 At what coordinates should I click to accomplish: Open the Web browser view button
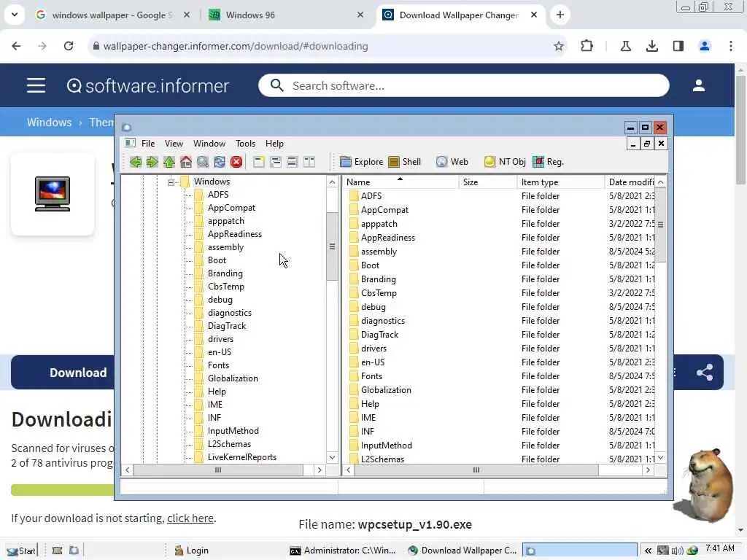(452, 162)
